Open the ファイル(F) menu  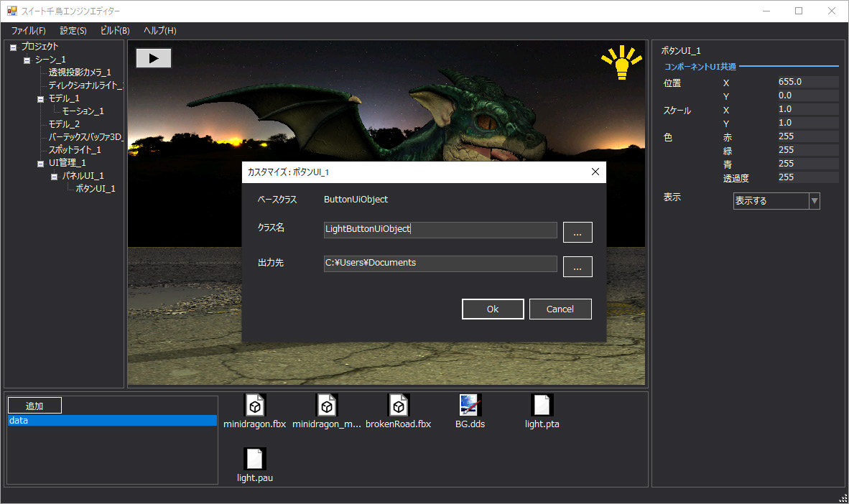coord(28,31)
